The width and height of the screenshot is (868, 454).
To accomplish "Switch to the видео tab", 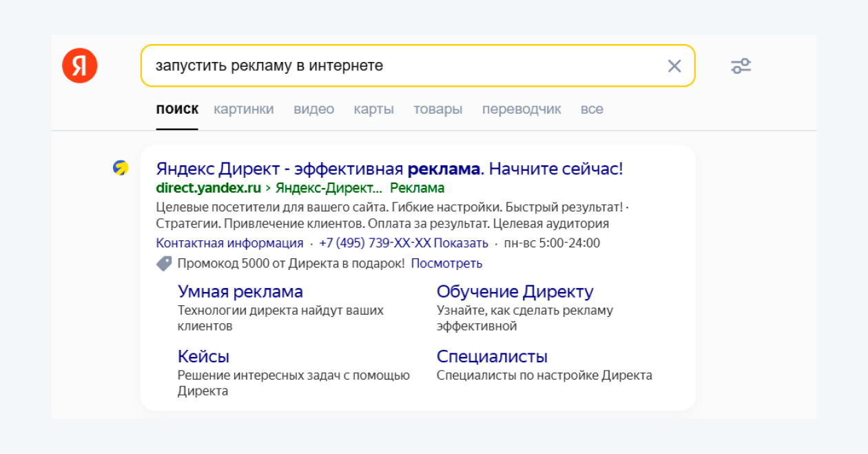I will click(x=313, y=109).
